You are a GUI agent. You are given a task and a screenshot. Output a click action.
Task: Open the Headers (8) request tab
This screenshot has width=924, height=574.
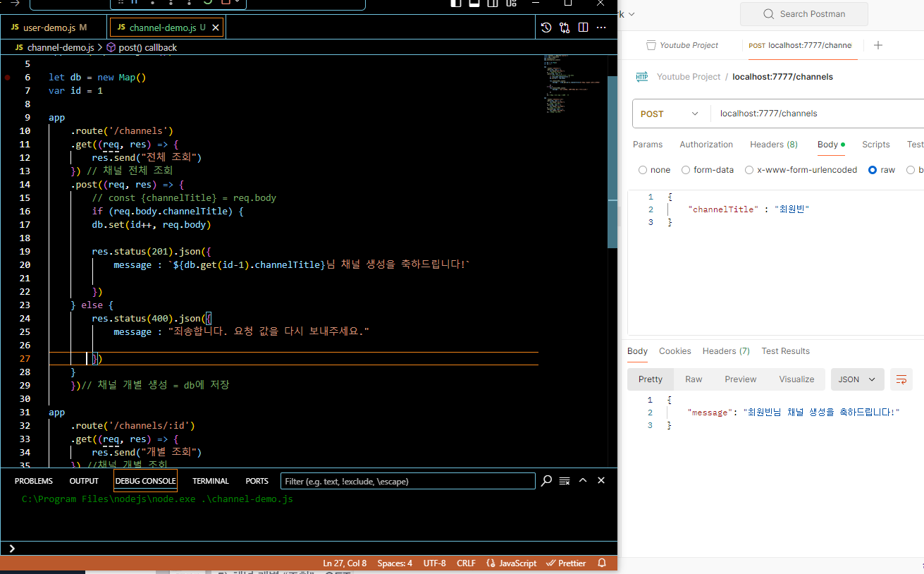click(774, 145)
